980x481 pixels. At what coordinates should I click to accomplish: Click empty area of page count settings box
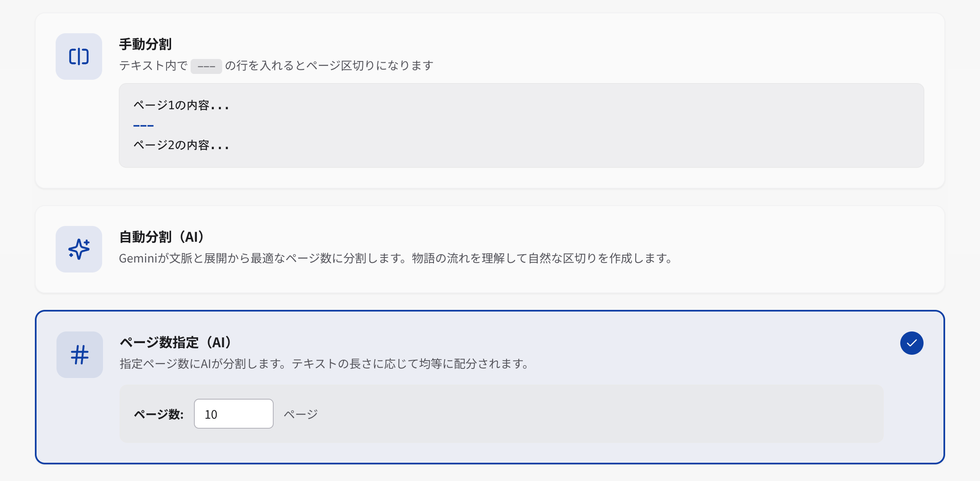point(581,414)
